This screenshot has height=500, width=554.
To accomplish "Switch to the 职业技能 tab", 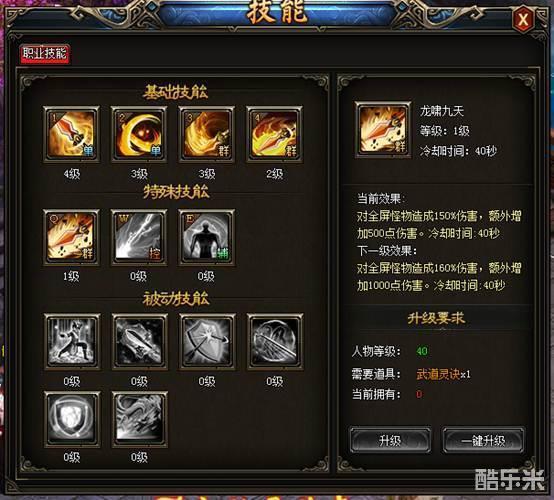I will (x=45, y=54).
